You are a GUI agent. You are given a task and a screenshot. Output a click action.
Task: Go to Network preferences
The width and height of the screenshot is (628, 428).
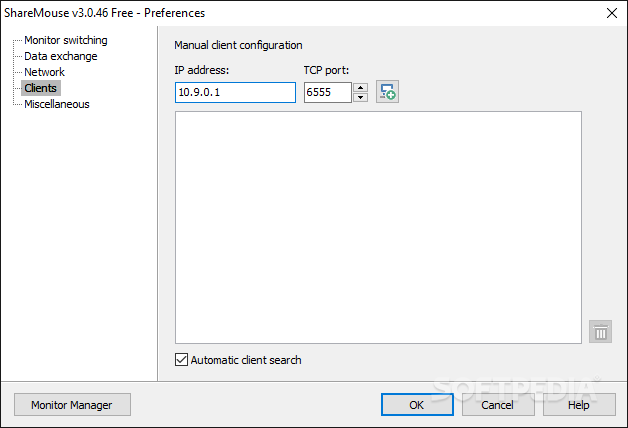(x=44, y=72)
